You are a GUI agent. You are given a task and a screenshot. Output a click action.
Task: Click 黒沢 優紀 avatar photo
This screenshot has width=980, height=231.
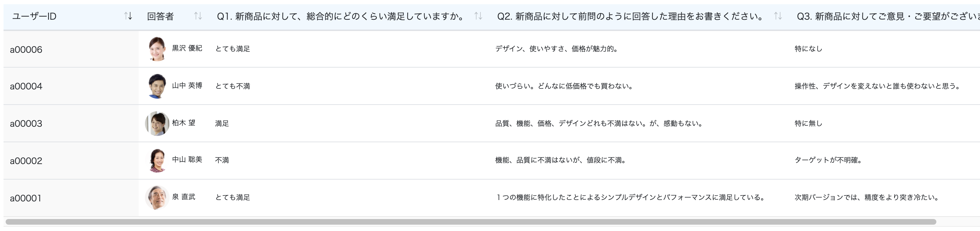[x=157, y=49]
